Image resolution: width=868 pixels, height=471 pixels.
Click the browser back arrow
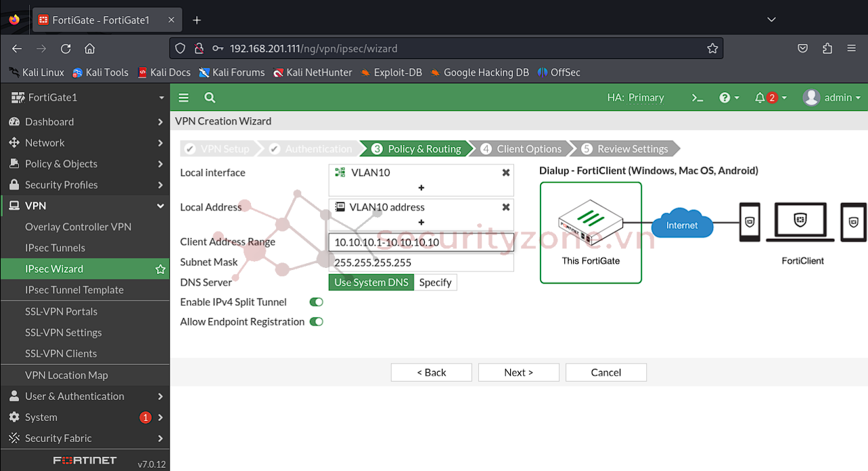click(x=18, y=49)
